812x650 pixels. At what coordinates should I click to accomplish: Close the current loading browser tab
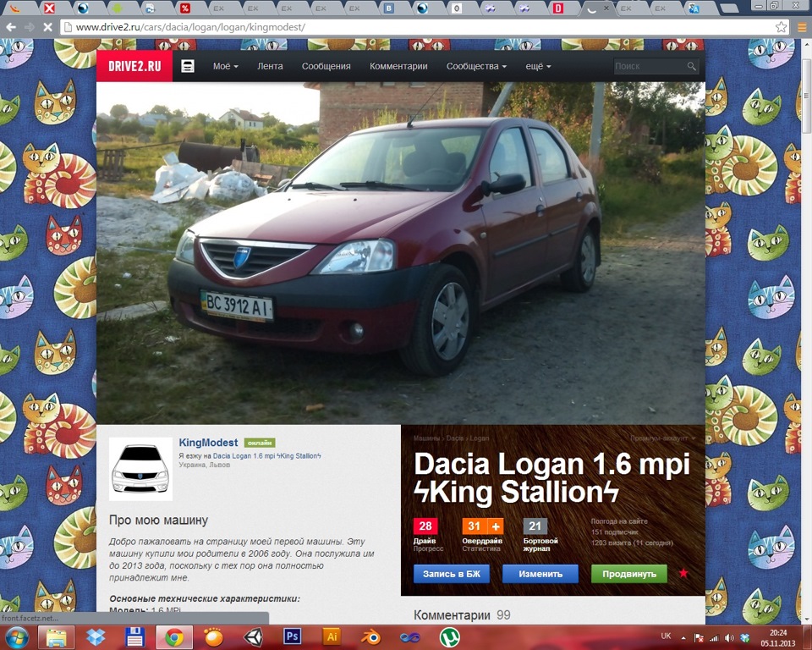pyautogui.click(x=606, y=8)
